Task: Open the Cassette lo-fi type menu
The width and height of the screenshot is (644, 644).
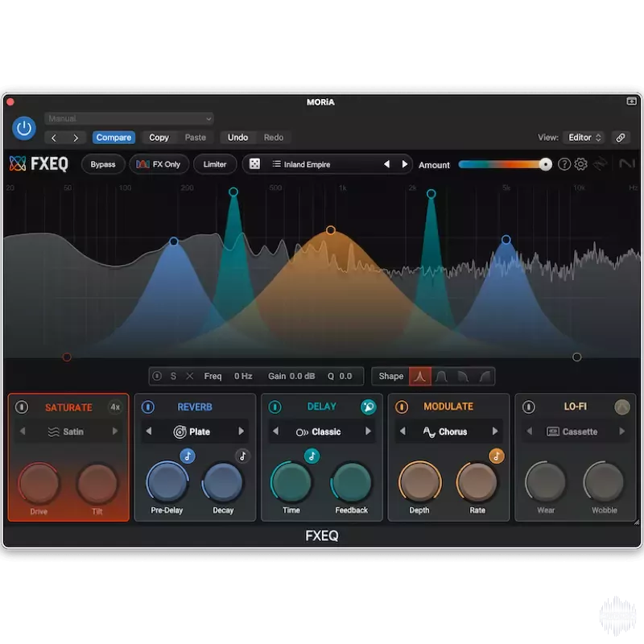Action: pos(572,431)
